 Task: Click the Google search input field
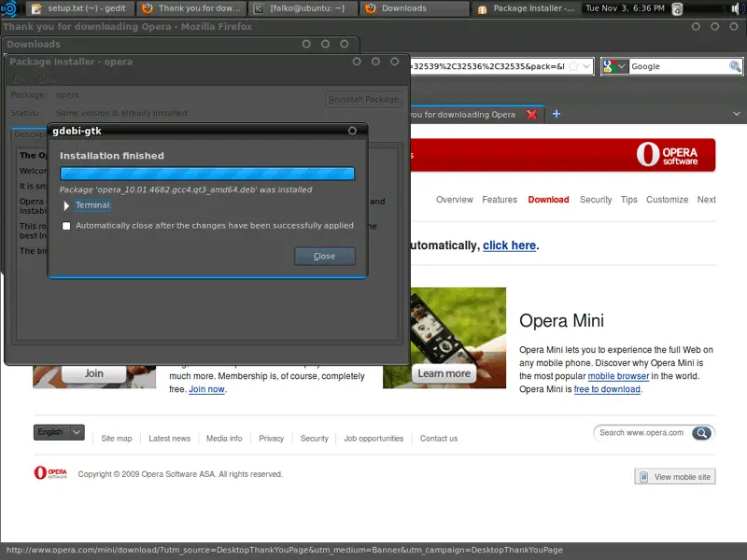679,66
